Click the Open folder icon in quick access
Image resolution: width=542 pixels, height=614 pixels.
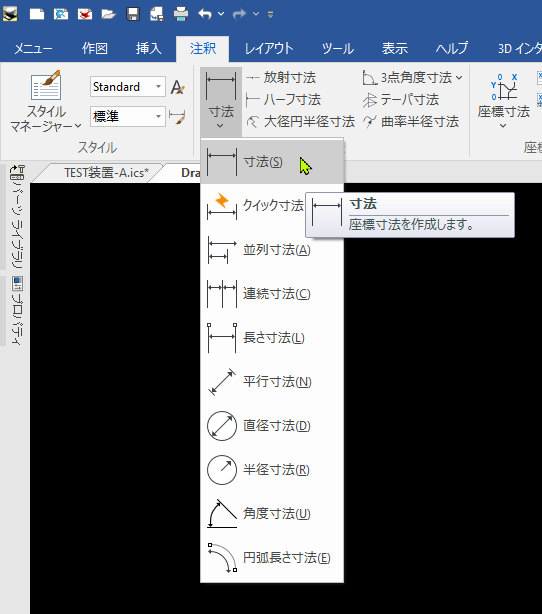(x=108, y=14)
